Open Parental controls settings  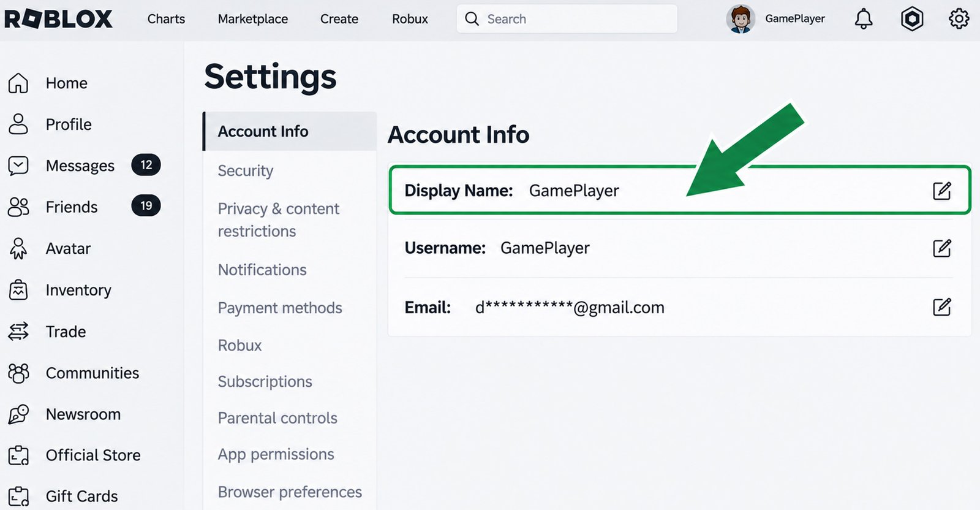[x=277, y=418]
